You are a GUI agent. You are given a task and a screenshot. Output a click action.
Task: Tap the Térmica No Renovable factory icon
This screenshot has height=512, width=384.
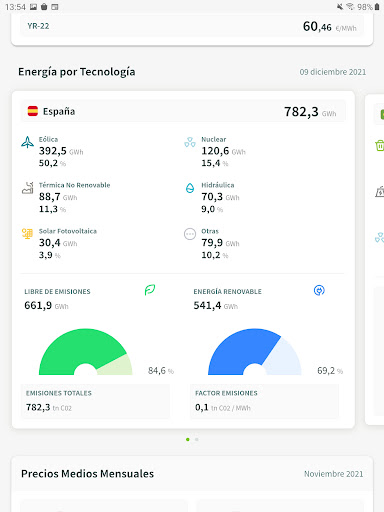(x=28, y=188)
